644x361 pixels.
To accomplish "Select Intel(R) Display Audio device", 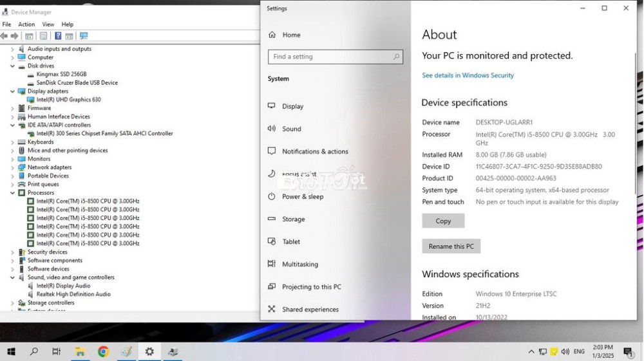I will click(x=63, y=286).
